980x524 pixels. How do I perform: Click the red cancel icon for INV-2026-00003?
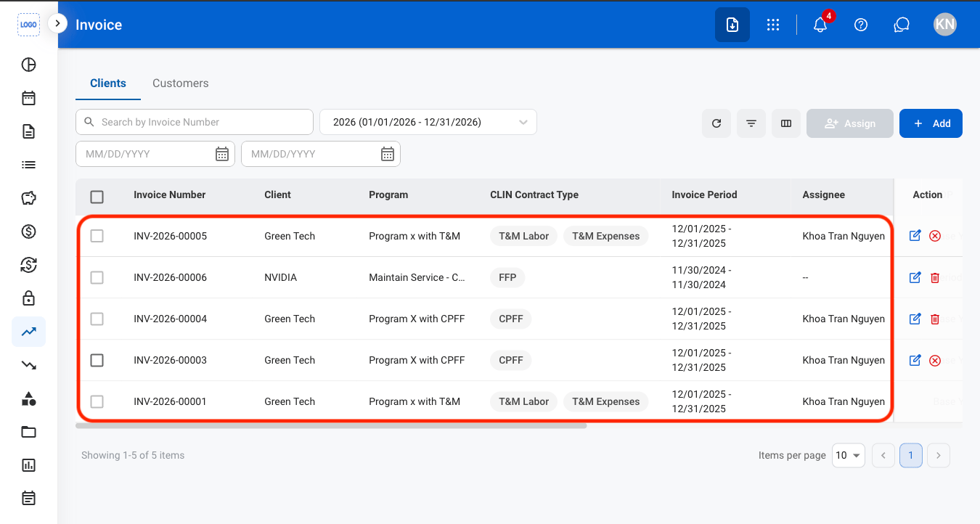coord(935,360)
